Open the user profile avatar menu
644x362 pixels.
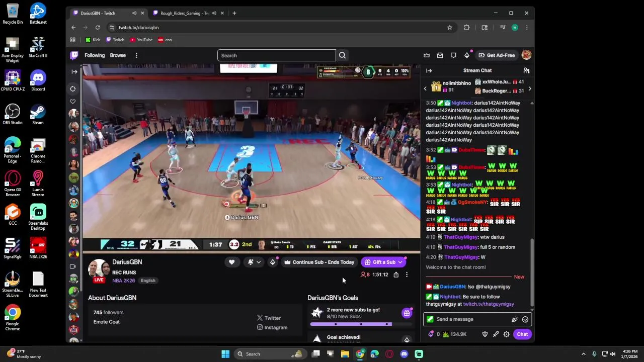[x=526, y=55]
